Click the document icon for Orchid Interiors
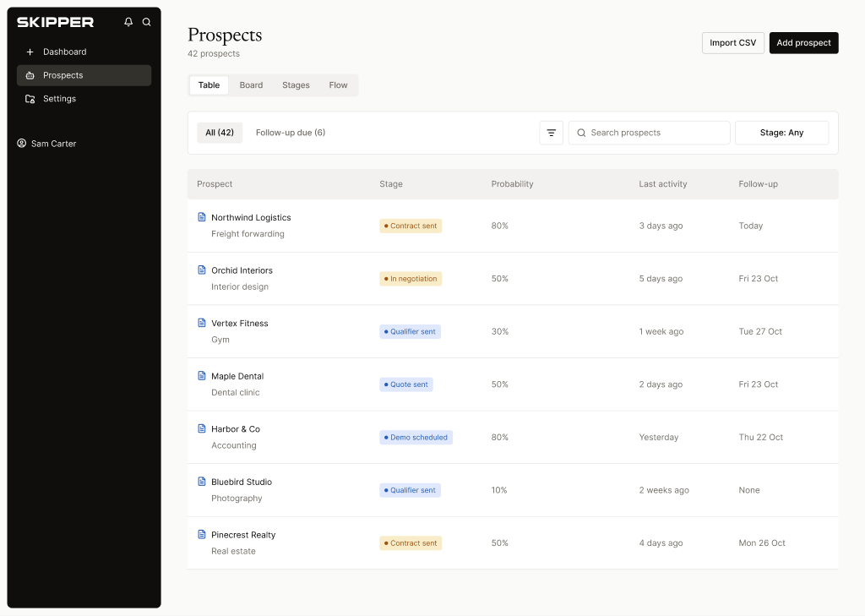This screenshot has width=865, height=616. pos(202,270)
